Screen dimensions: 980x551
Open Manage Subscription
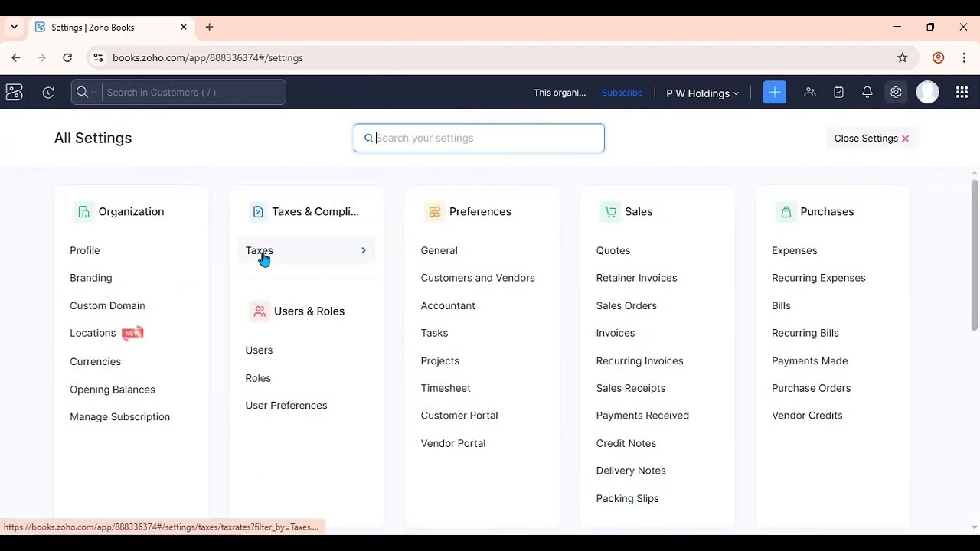(119, 417)
